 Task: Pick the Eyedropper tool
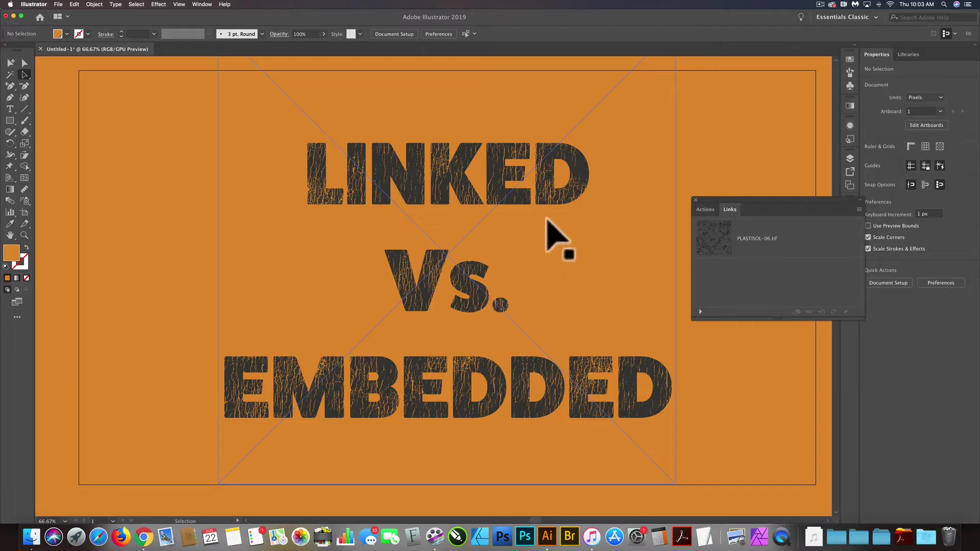coord(10,223)
